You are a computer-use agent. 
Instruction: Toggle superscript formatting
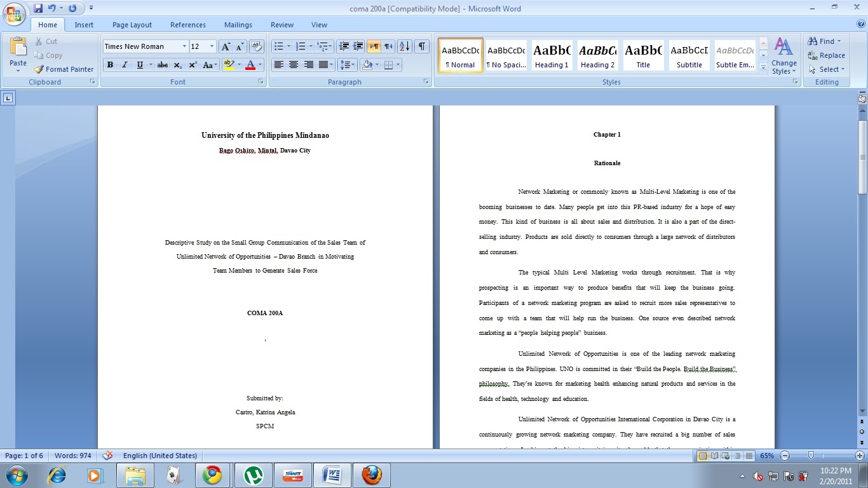pos(193,65)
